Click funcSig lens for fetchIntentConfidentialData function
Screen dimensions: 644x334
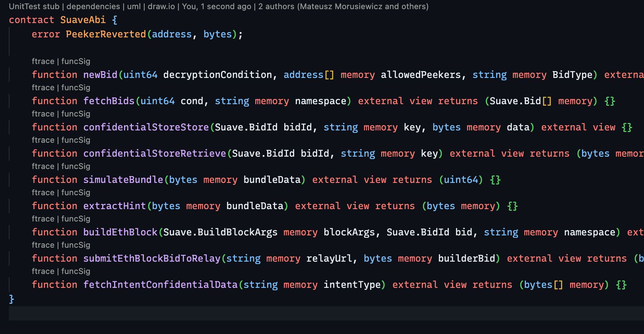coord(76,271)
